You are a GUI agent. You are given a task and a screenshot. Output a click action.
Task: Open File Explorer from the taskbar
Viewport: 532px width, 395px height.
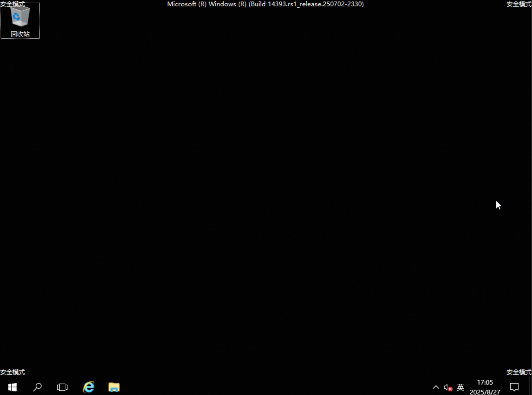[x=114, y=387]
